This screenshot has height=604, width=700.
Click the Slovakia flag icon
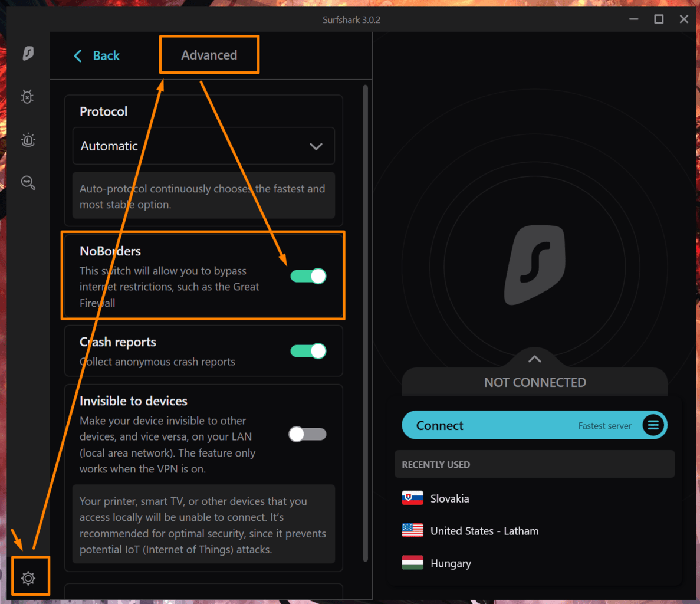click(x=412, y=498)
